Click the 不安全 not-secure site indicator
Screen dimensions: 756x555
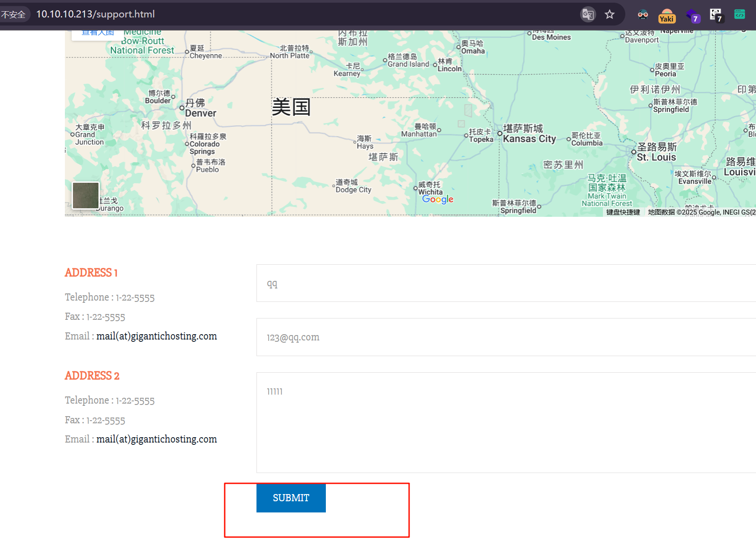pos(13,14)
